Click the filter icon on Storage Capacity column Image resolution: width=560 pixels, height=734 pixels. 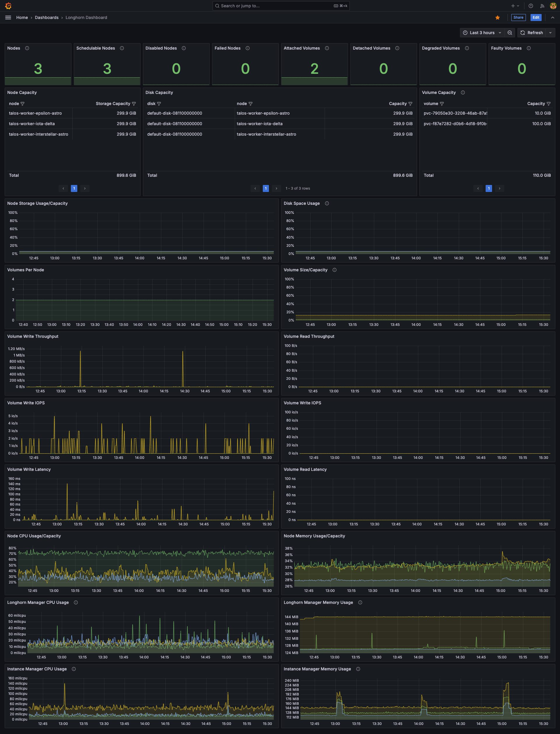click(x=134, y=104)
